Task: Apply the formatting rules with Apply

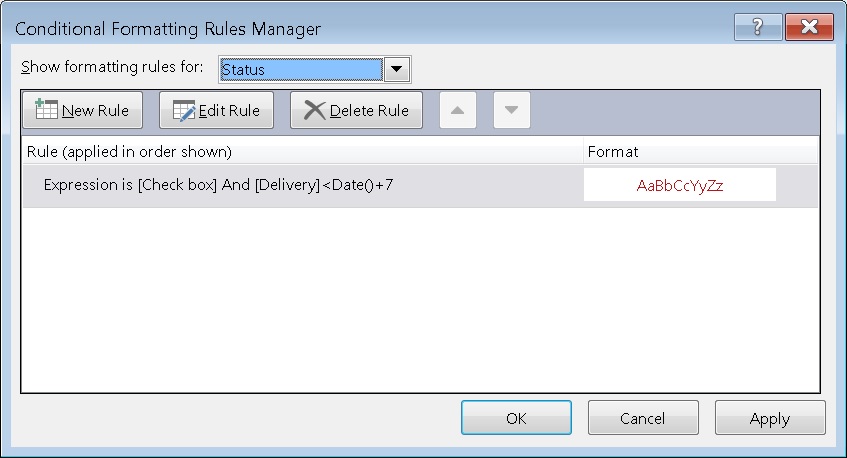Action: click(769, 419)
